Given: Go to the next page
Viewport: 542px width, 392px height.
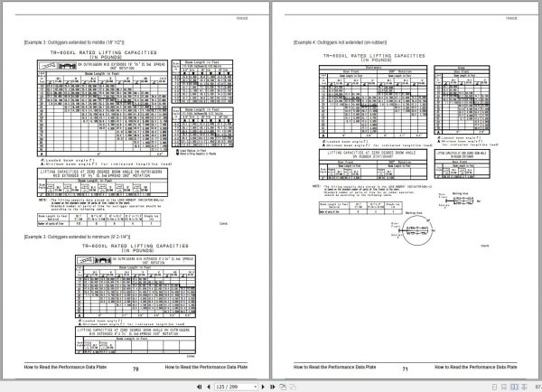Looking at the screenshot, I should pos(263,387).
